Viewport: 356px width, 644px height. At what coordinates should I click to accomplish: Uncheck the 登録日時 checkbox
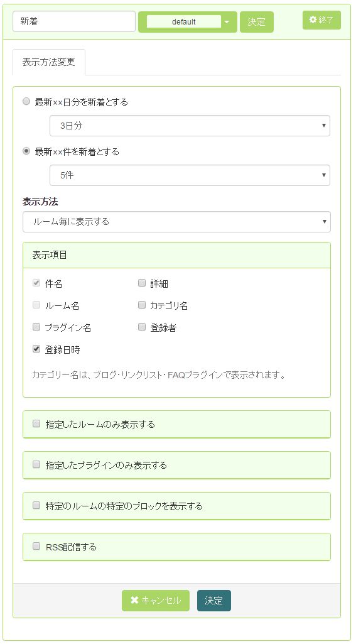click(x=36, y=349)
